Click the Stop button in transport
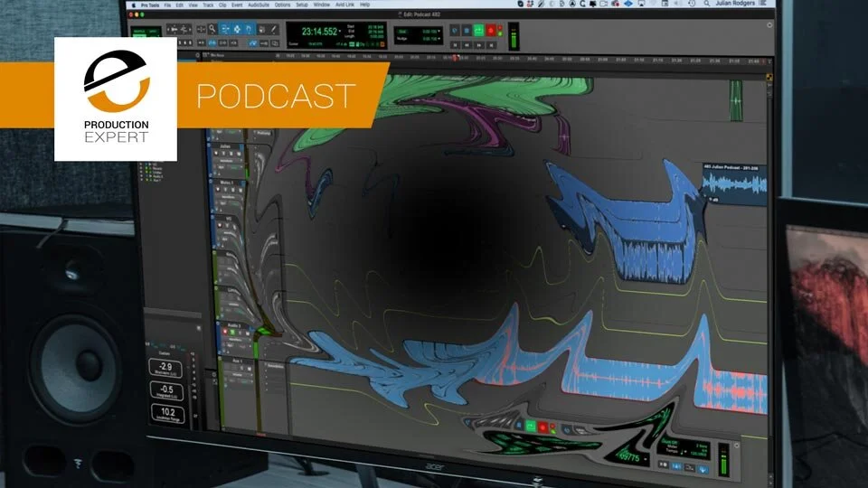Viewport: 868px width, 488px height. pos(467,31)
